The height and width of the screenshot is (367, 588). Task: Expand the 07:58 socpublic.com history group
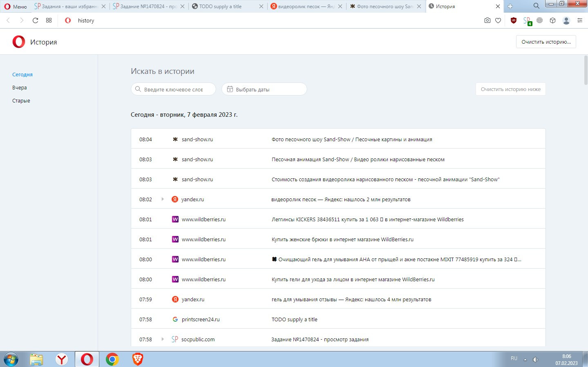coord(163,339)
